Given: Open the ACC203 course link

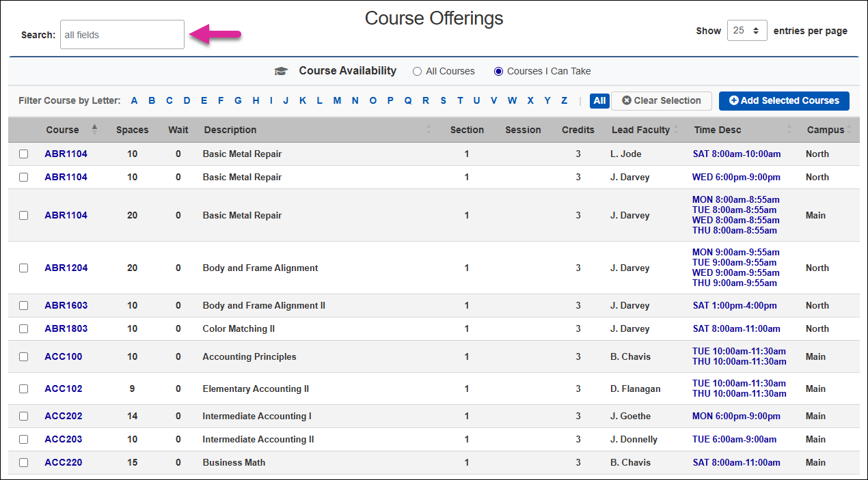Looking at the screenshot, I should pyautogui.click(x=64, y=439).
